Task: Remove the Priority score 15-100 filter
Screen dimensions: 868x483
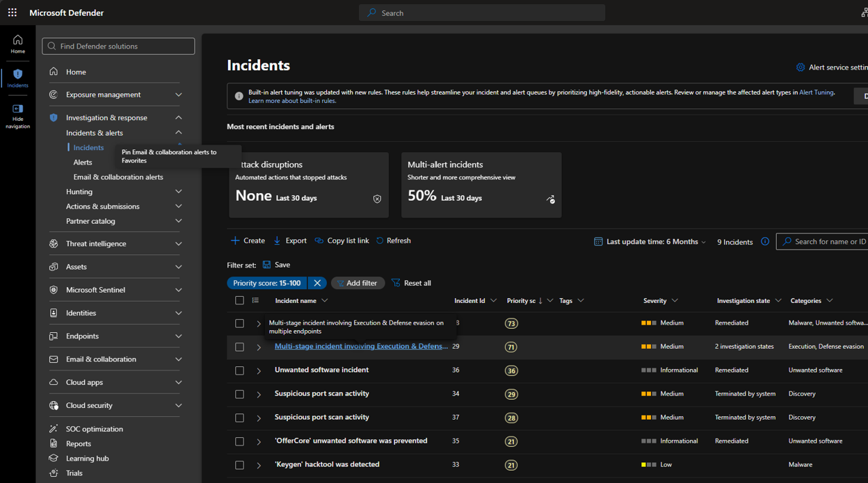Action: [x=317, y=283]
